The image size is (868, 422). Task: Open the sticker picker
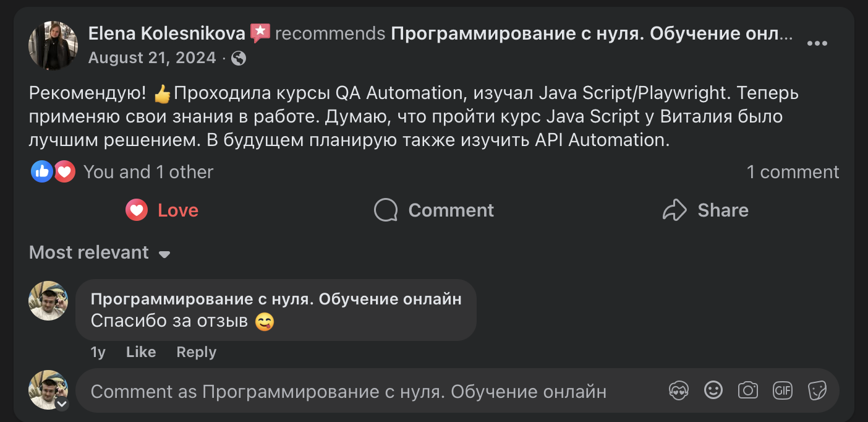(817, 390)
